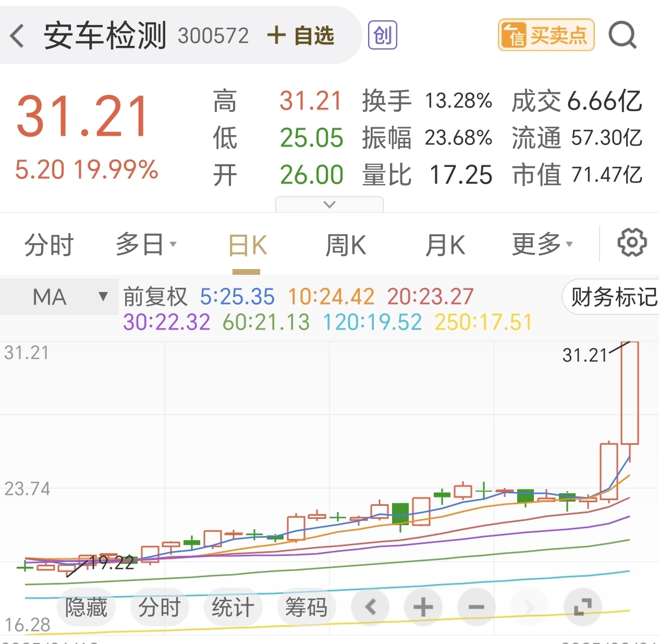Tap the 20-day MA value 20:23.27

point(430,297)
